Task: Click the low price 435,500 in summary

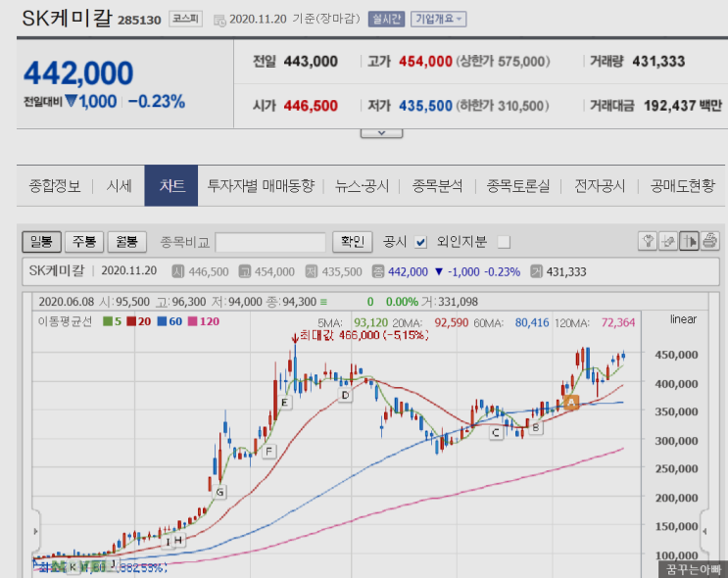Action: point(426,106)
